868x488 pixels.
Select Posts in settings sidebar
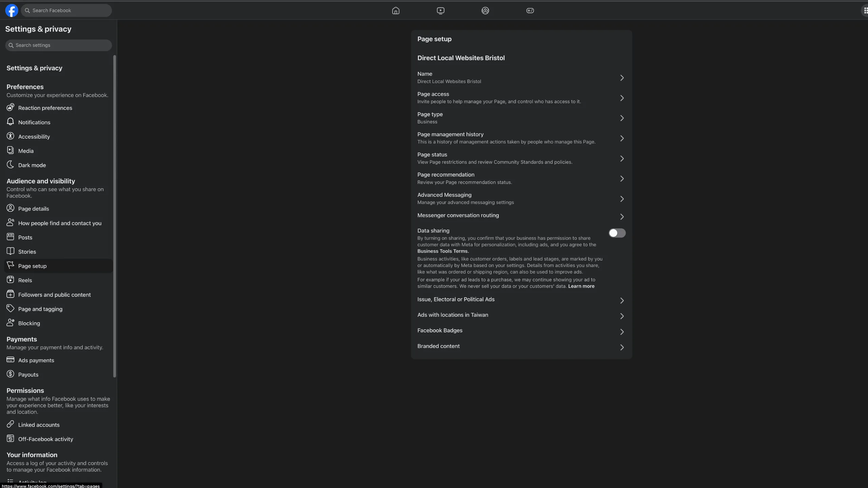coord(58,238)
